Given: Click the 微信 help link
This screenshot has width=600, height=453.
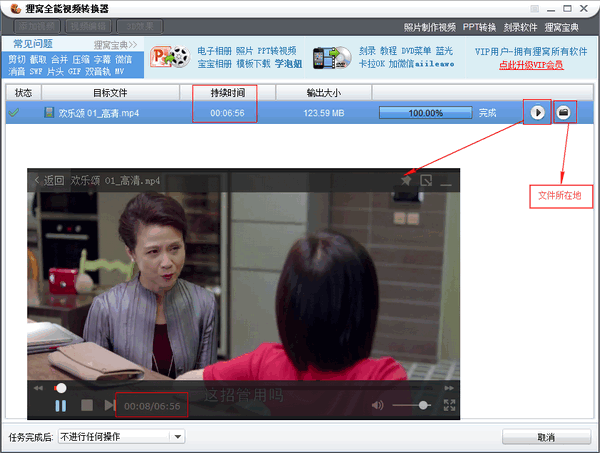Looking at the screenshot, I should pyautogui.click(x=124, y=59).
